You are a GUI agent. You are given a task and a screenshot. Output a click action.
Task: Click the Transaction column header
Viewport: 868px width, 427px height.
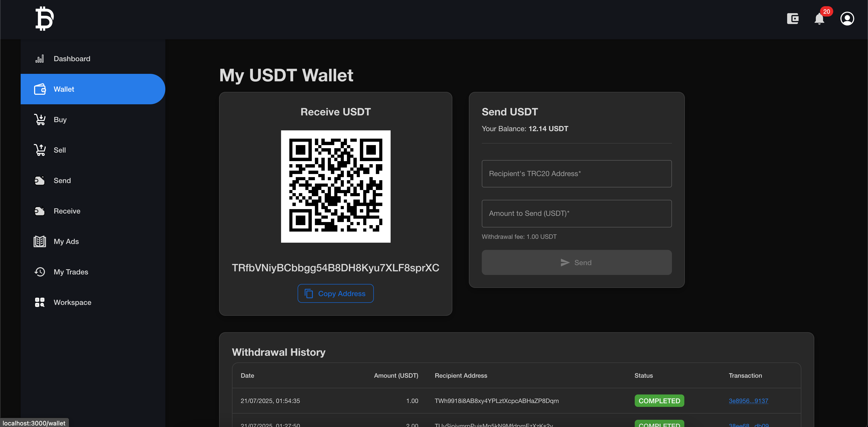(x=745, y=375)
